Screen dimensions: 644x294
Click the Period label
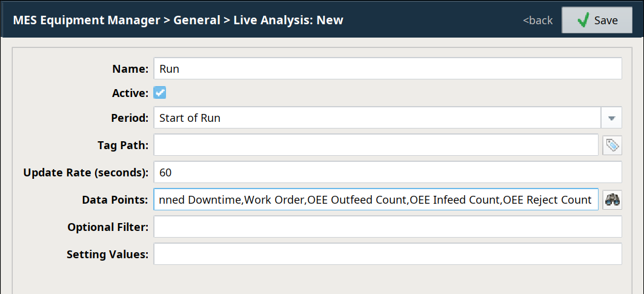pyautogui.click(x=130, y=118)
